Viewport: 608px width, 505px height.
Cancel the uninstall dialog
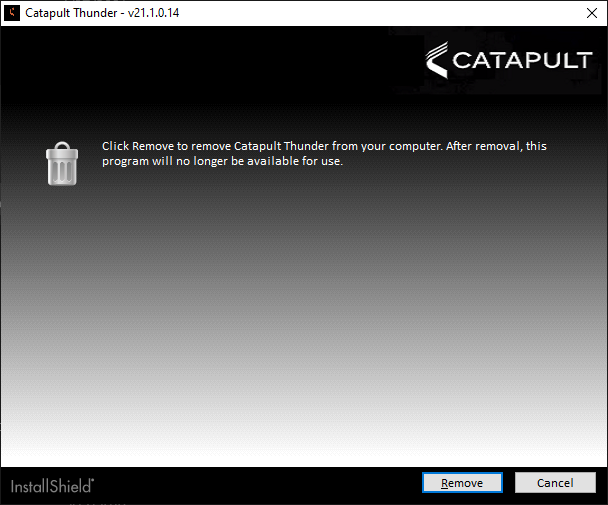point(555,483)
